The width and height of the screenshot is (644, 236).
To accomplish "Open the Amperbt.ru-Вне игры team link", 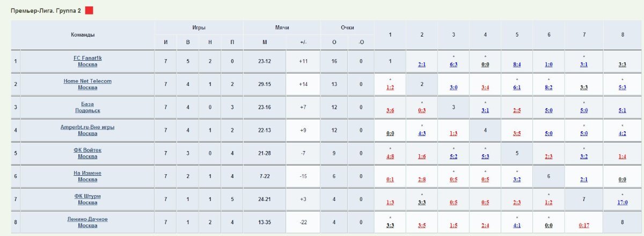I will click(x=87, y=130).
